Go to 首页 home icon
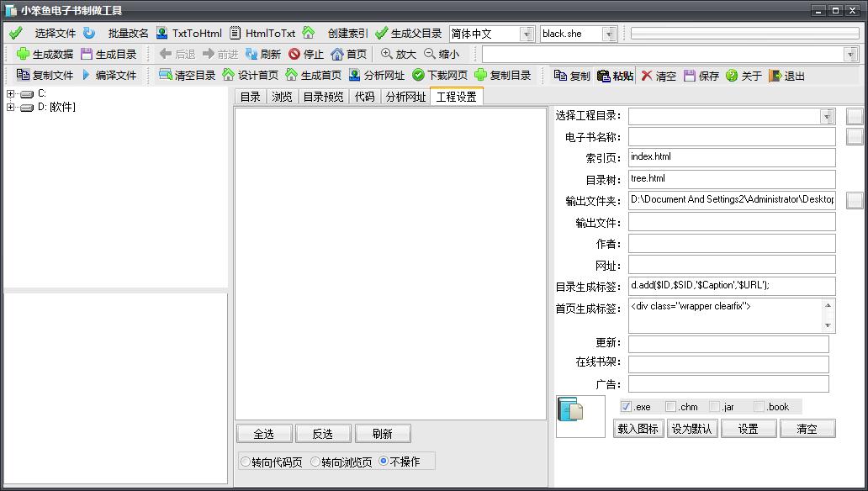The image size is (868, 491). [337, 54]
